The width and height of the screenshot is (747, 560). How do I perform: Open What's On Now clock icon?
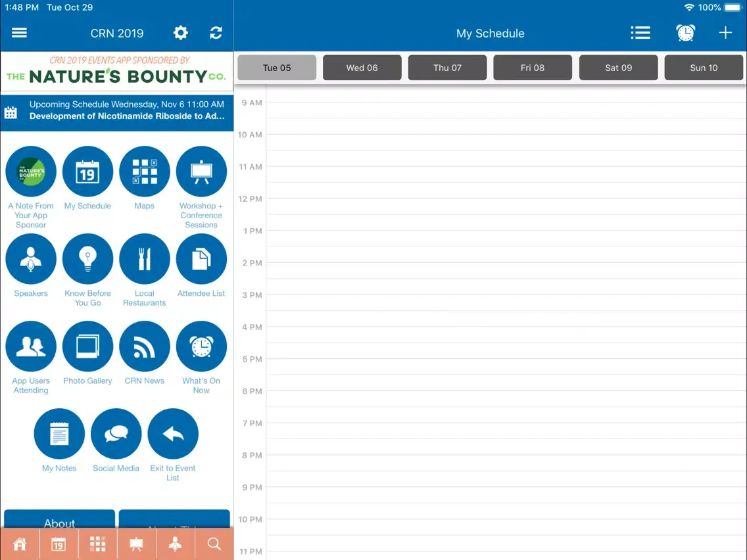[x=201, y=346]
